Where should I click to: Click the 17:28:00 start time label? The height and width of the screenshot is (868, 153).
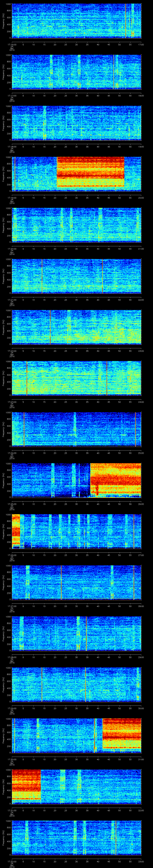click(12, 657)
